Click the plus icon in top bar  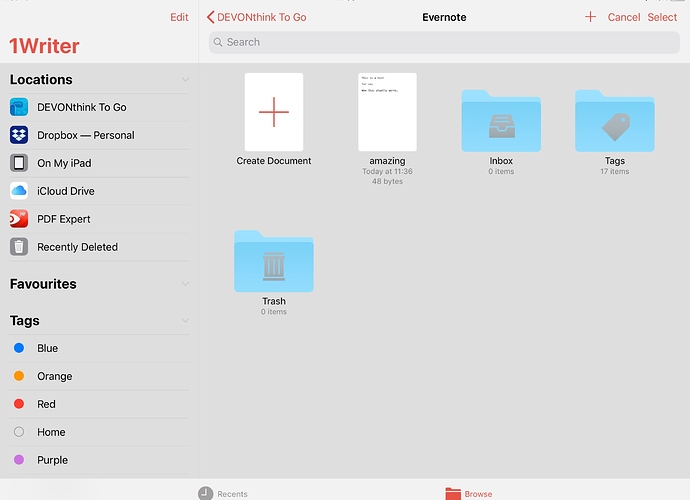pyautogui.click(x=590, y=17)
